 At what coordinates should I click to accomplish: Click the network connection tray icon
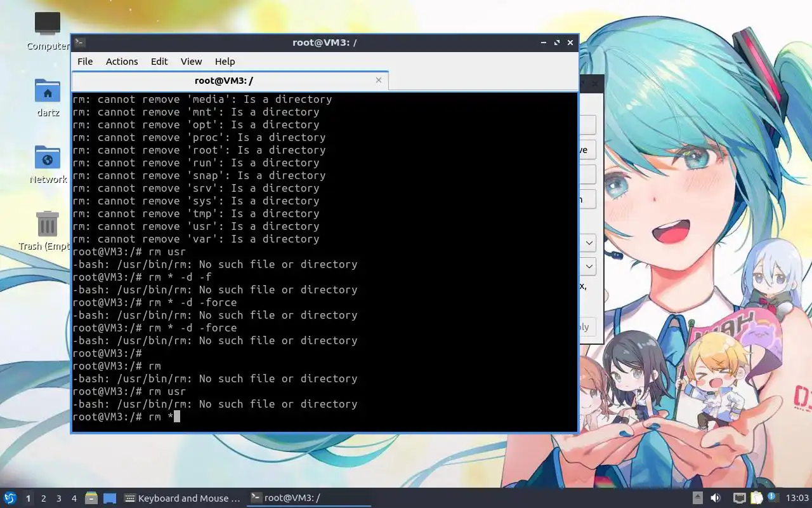click(x=739, y=498)
